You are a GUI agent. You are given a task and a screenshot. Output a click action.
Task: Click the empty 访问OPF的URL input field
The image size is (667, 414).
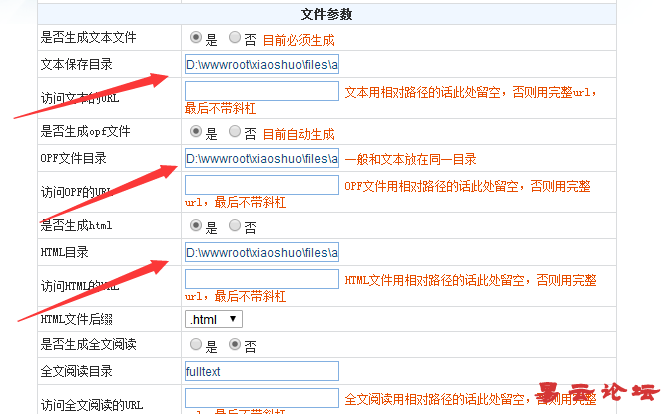point(262,185)
